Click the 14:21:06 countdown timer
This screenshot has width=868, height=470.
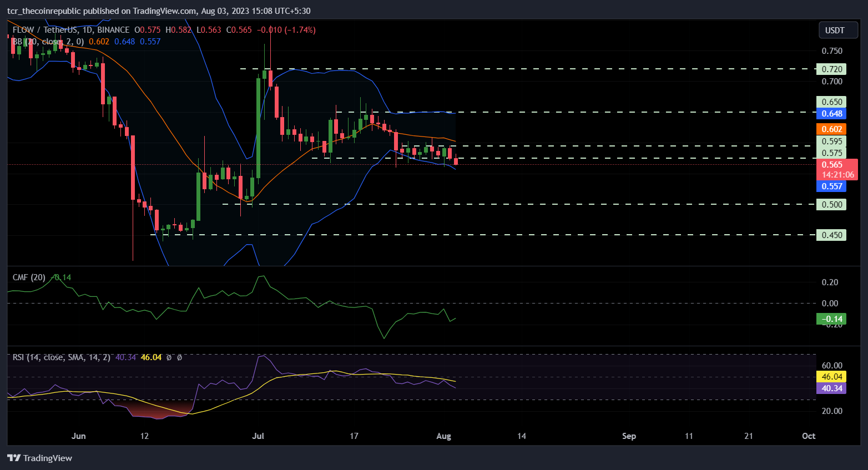pos(837,175)
